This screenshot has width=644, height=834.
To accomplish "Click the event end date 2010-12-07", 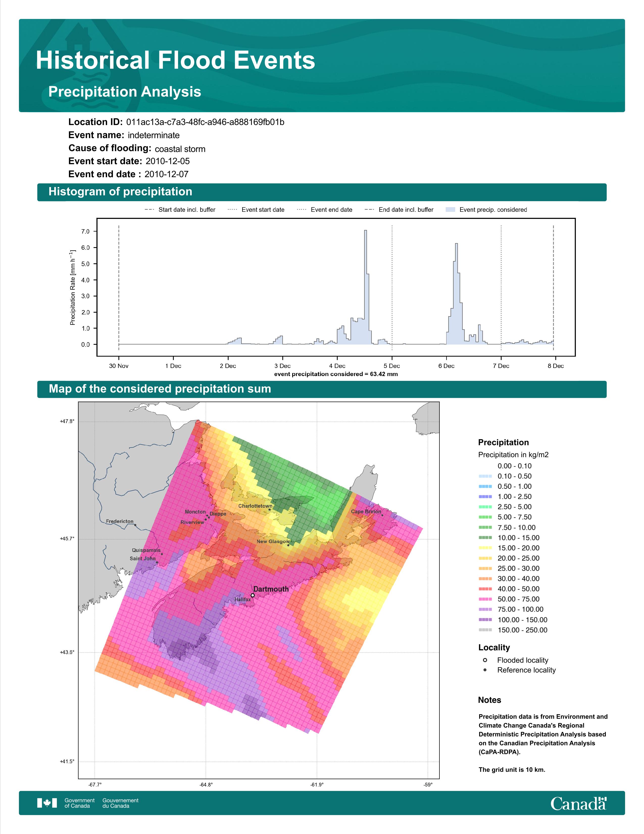I will (x=166, y=174).
